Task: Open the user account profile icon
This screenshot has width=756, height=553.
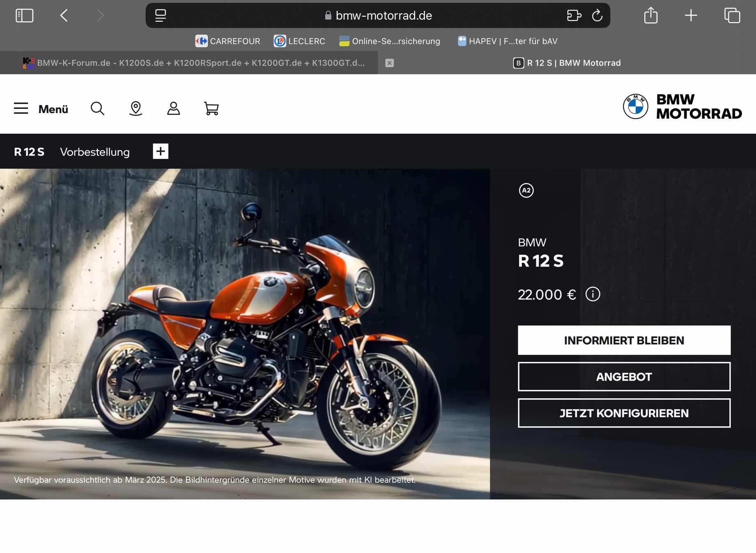Action: pyautogui.click(x=173, y=109)
